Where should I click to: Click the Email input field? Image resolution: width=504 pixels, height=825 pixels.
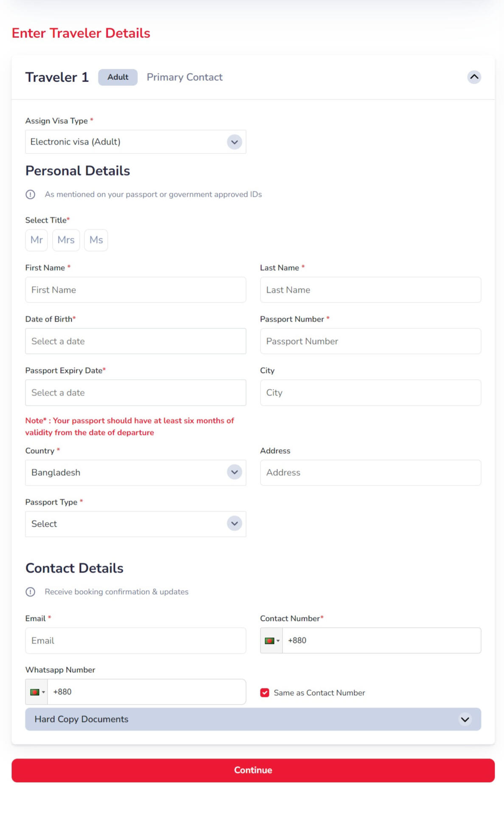coord(135,641)
